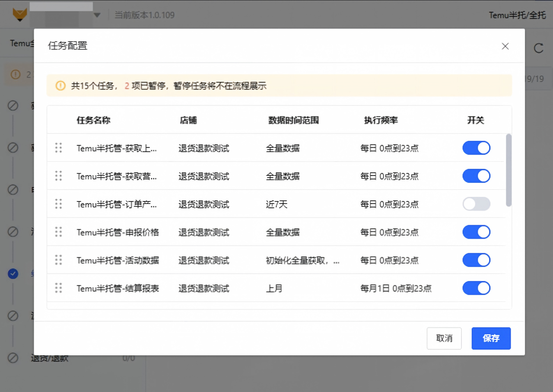553x392 pixels.
Task: Click the 店铺 column header
Action: [x=188, y=120]
